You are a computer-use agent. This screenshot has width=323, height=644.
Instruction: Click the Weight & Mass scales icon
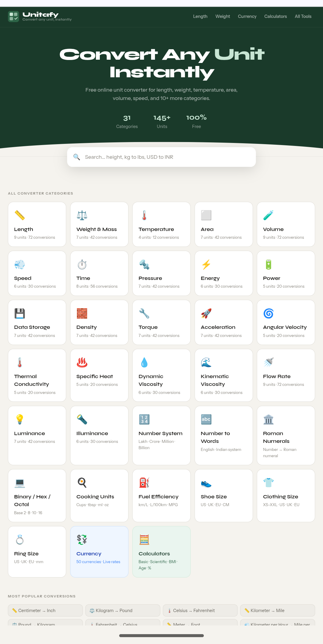click(82, 215)
